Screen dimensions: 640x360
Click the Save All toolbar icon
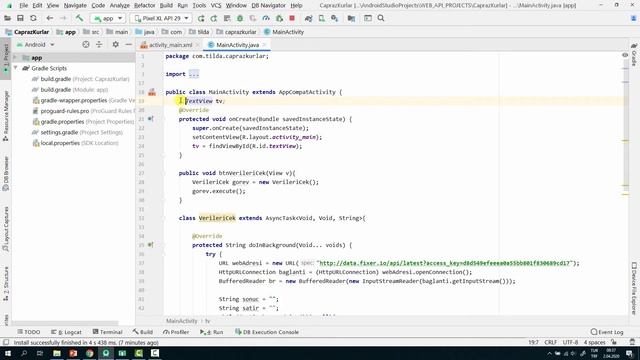(20, 18)
